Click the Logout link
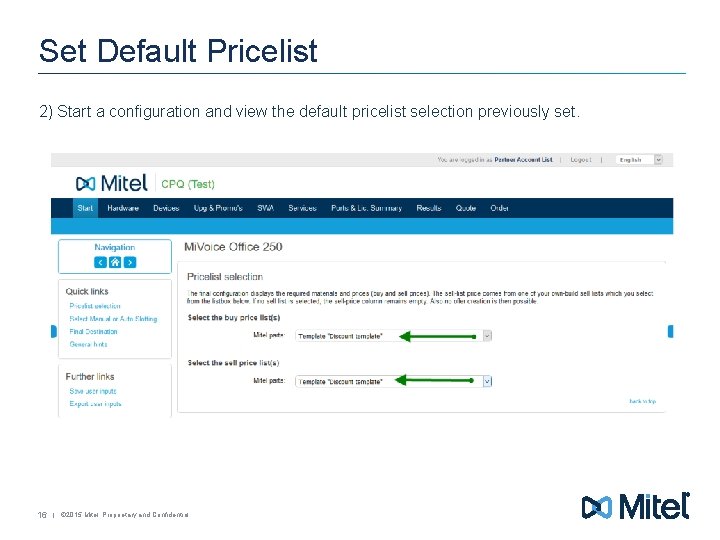720x540 pixels. 581,160
